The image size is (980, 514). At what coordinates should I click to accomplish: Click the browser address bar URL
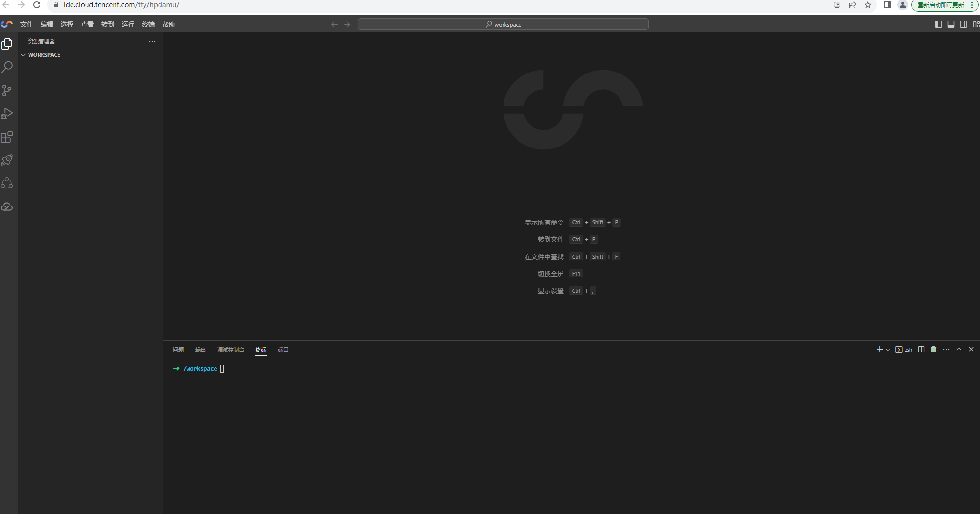point(121,5)
